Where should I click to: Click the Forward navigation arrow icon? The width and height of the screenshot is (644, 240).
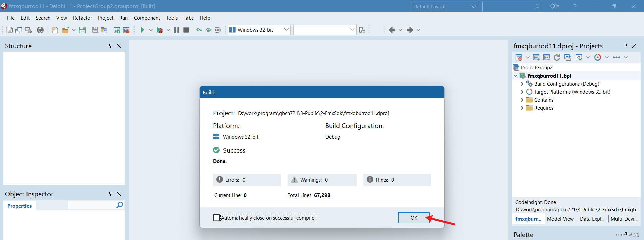410,30
